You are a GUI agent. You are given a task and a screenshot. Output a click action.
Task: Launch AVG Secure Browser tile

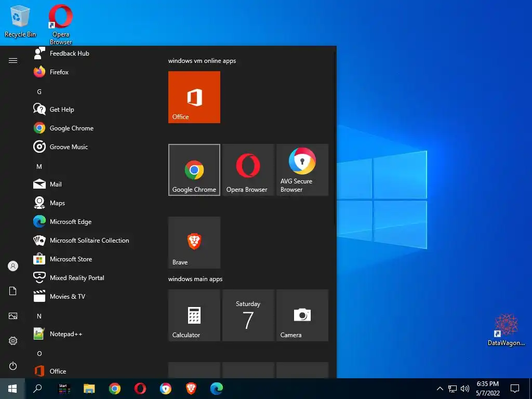(302, 170)
